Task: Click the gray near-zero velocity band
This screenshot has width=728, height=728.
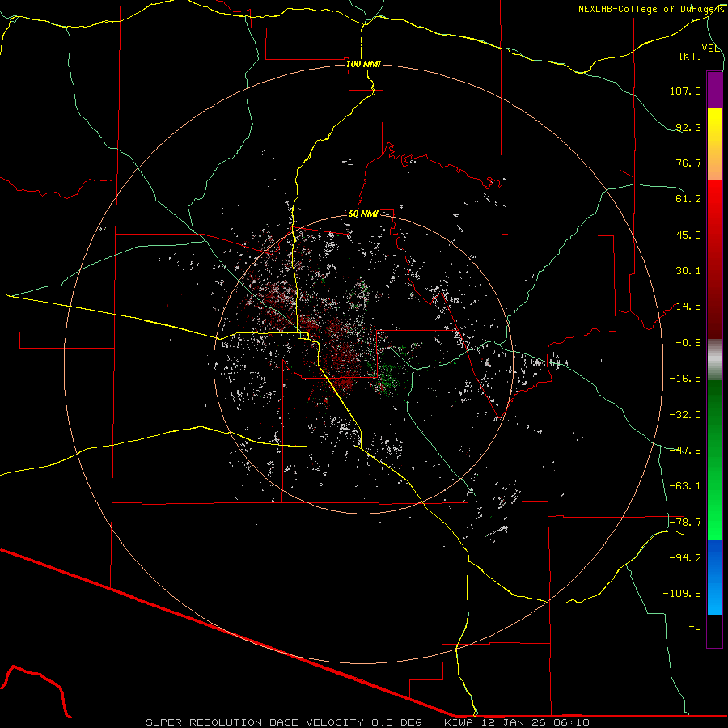Action: pyautogui.click(x=714, y=359)
